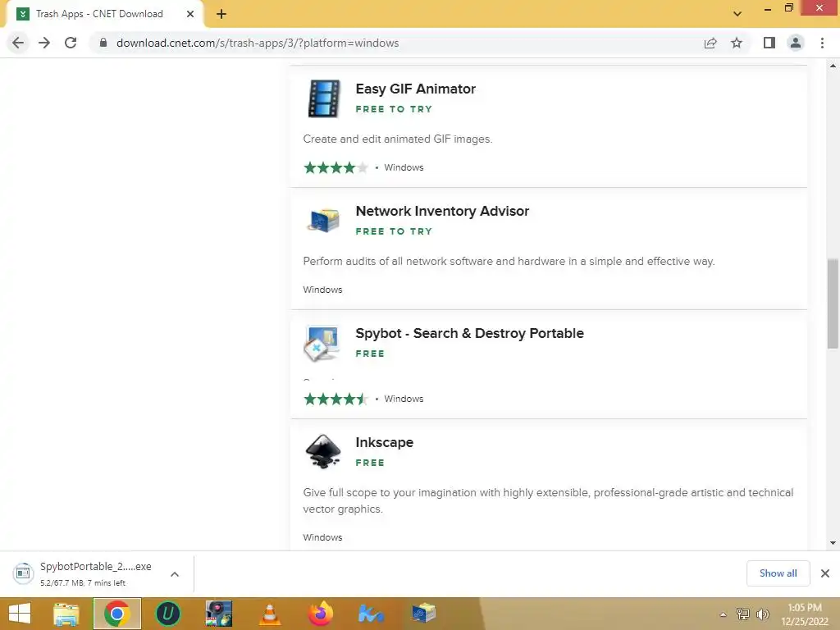Click Spybot Portable star rating

[x=336, y=399]
